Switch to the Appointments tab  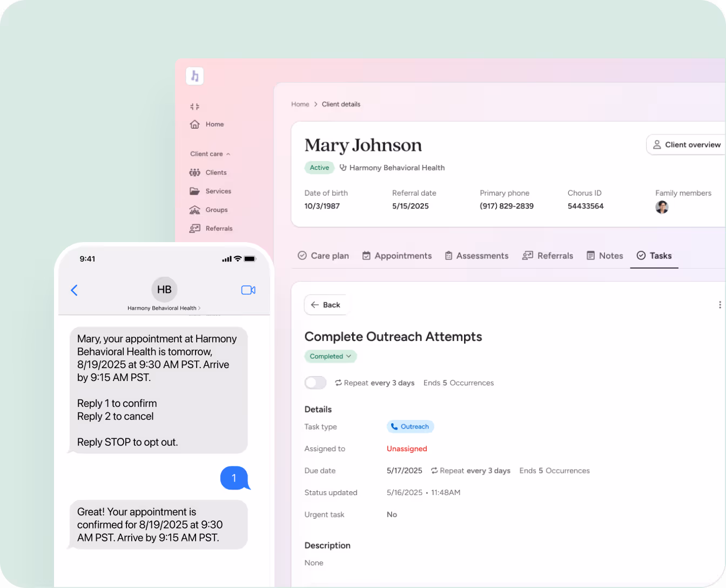click(402, 256)
